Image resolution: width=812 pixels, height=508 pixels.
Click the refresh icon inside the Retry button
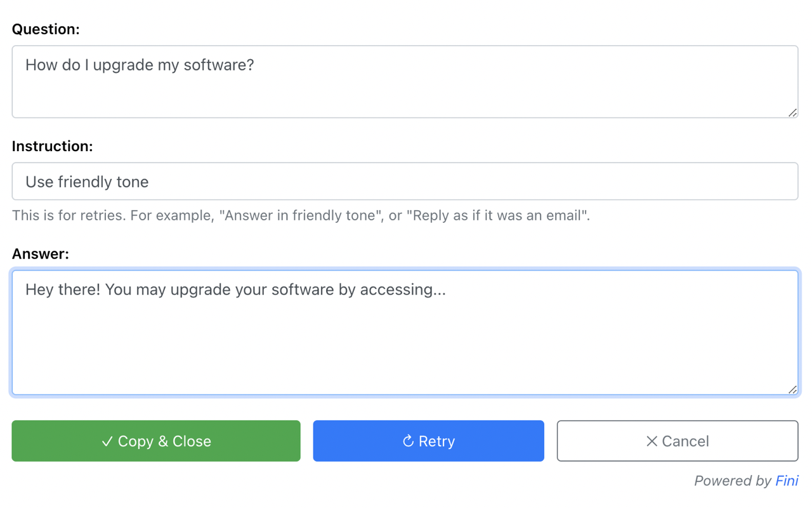[407, 441]
